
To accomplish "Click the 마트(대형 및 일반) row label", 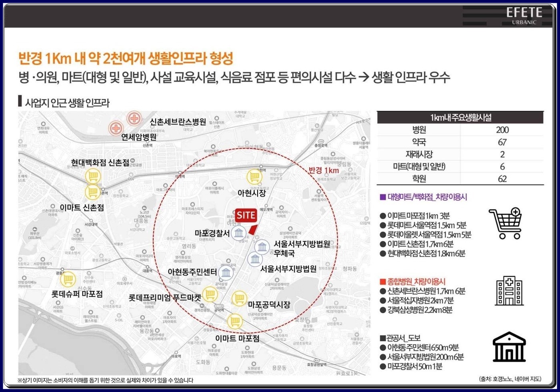I will pyautogui.click(x=419, y=166).
